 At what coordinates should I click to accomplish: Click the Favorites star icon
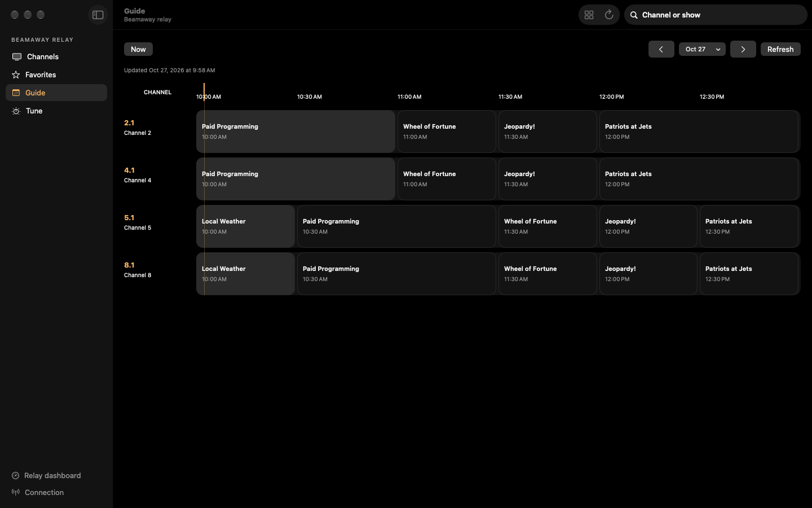pyautogui.click(x=16, y=75)
